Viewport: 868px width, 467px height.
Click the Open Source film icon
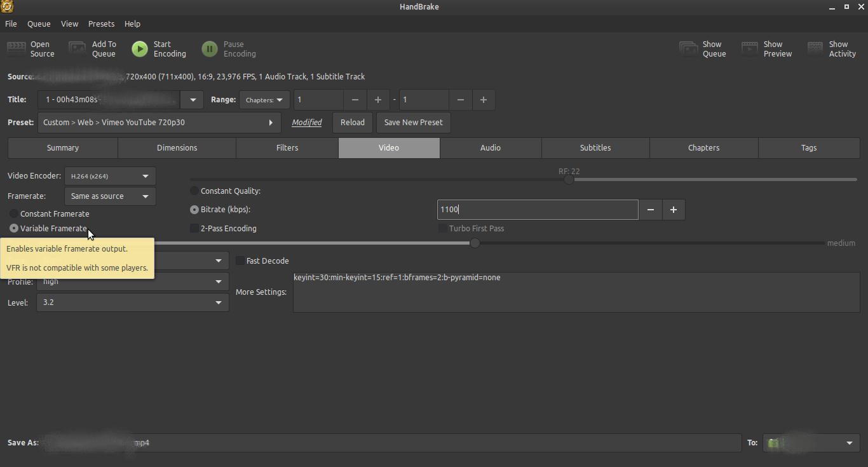(x=17, y=49)
